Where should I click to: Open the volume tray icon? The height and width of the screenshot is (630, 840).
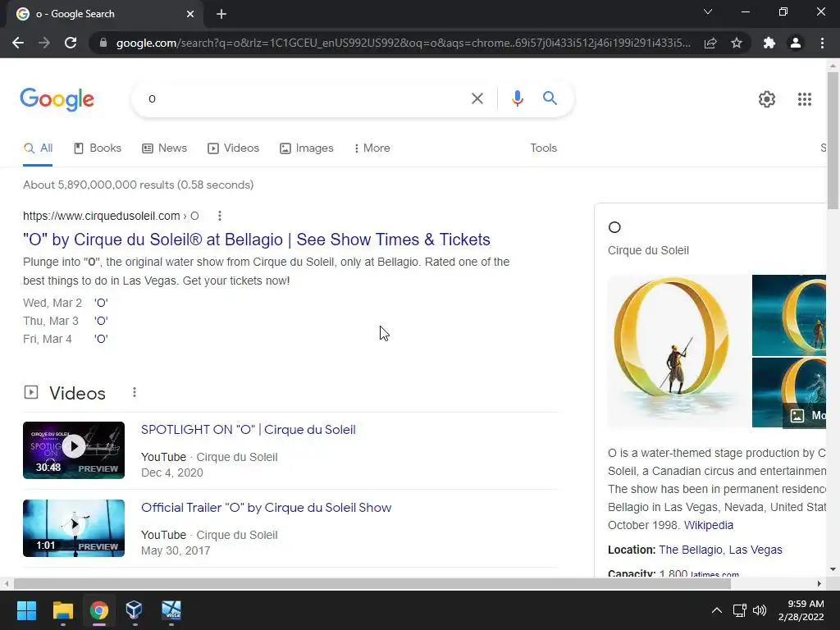pos(759,610)
